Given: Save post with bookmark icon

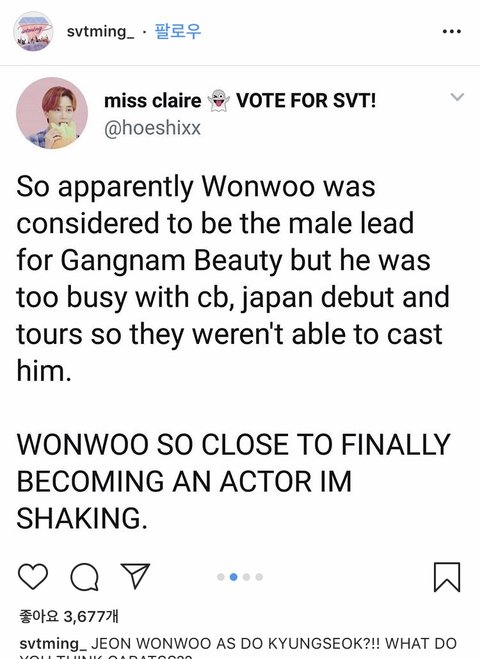Looking at the screenshot, I should [447, 577].
